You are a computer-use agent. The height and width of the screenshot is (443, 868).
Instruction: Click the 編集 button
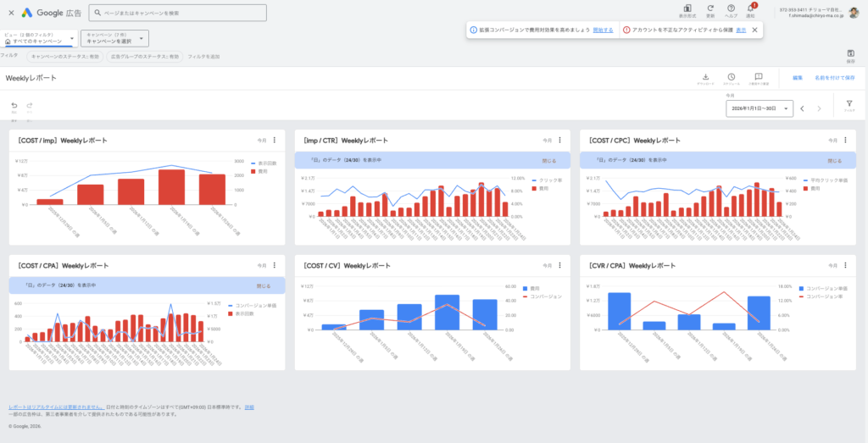click(798, 77)
